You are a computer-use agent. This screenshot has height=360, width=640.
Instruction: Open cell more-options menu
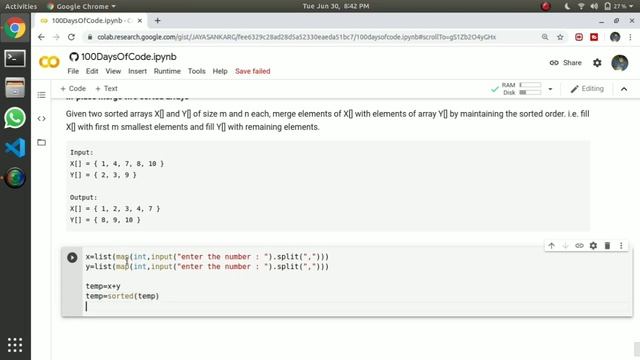621,246
